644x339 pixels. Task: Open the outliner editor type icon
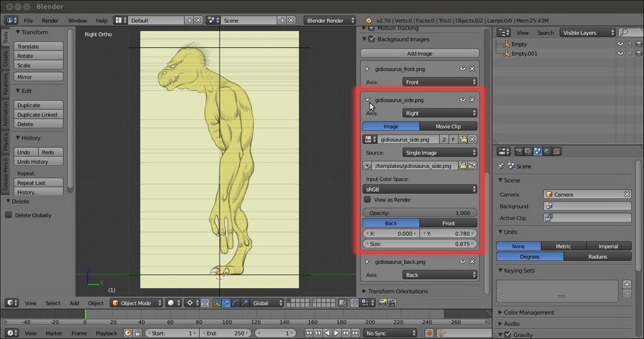click(x=504, y=32)
